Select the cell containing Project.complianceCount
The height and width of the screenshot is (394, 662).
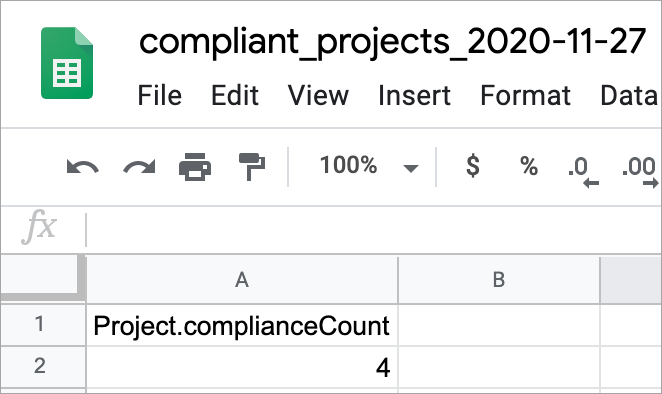(x=242, y=326)
